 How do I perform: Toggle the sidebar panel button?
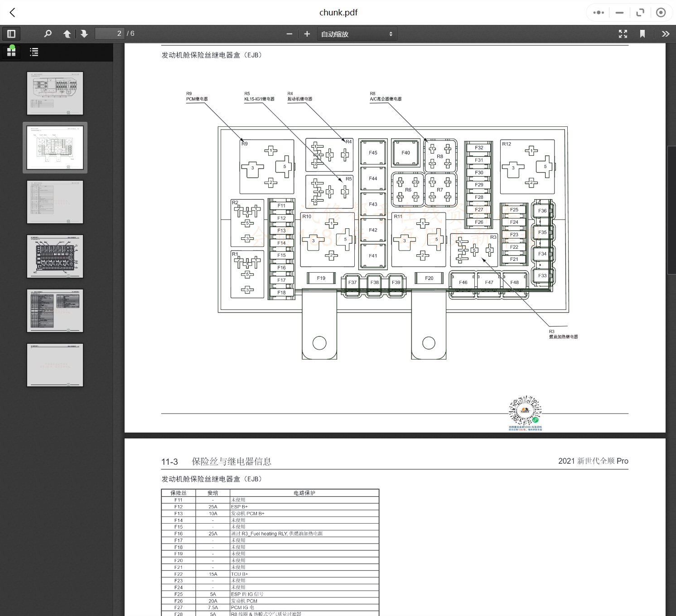click(x=11, y=34)
